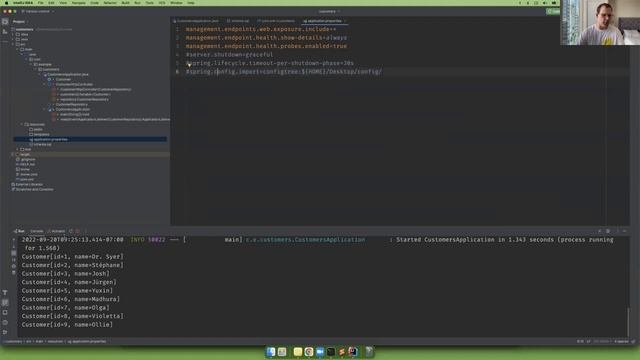Select the templates folder in tree
Screen dimensions: 640x360
pyautogui.click(x=40, y=134)
